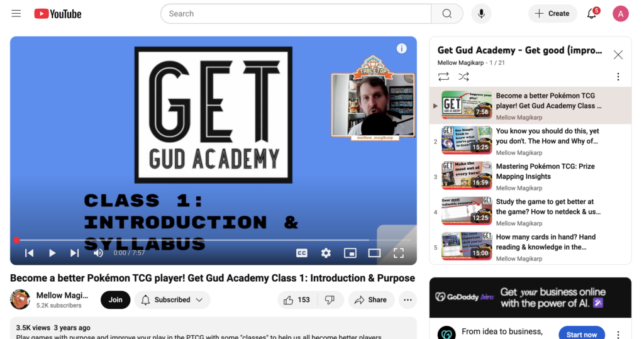Enter fullscreen mode in the player
Viewport: 644px width, 339px height.
click(398, 253)
